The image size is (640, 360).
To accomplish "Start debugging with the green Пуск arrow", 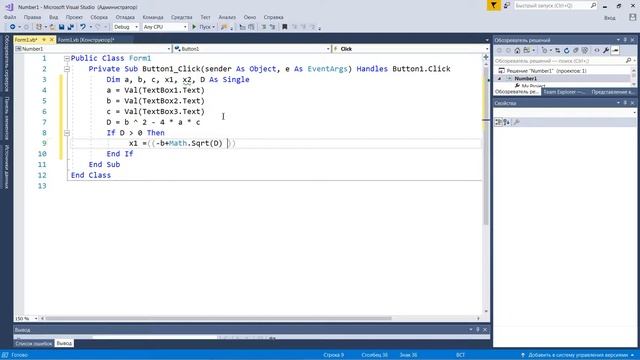I will 194,27.
